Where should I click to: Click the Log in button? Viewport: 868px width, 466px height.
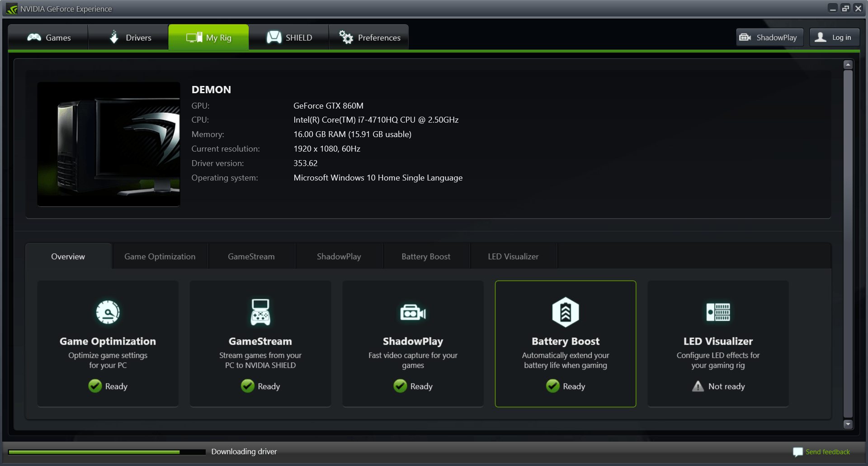(834, 38)
